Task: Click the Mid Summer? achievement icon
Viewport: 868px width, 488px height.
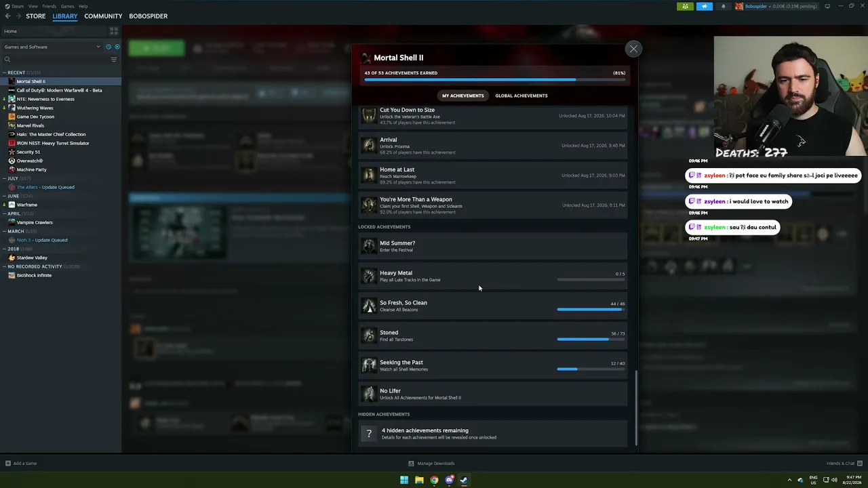Action: pos(369,246)
